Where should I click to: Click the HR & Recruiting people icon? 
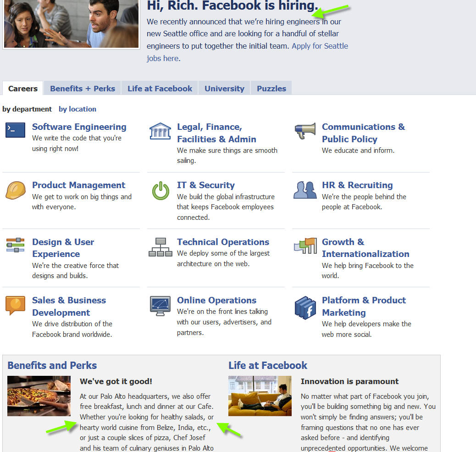pyautogui.click(x=305, y=190)
